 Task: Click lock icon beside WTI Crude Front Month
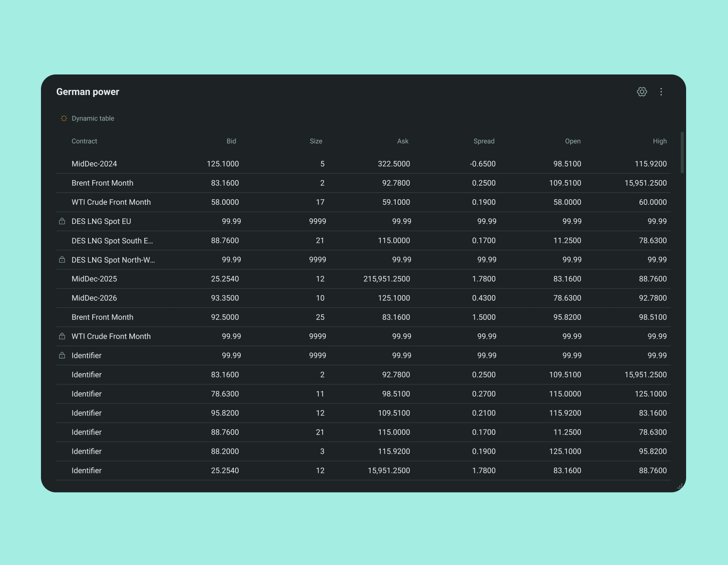tap(62, 336)
